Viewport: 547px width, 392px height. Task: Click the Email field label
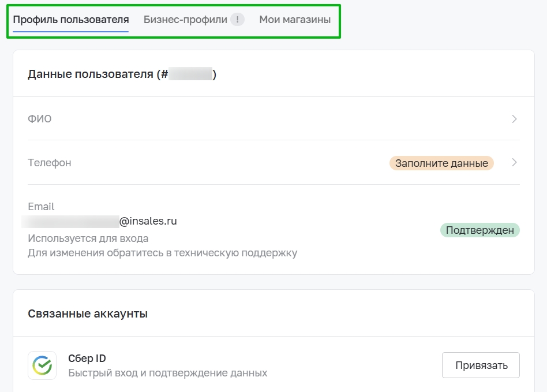point(41,207)
